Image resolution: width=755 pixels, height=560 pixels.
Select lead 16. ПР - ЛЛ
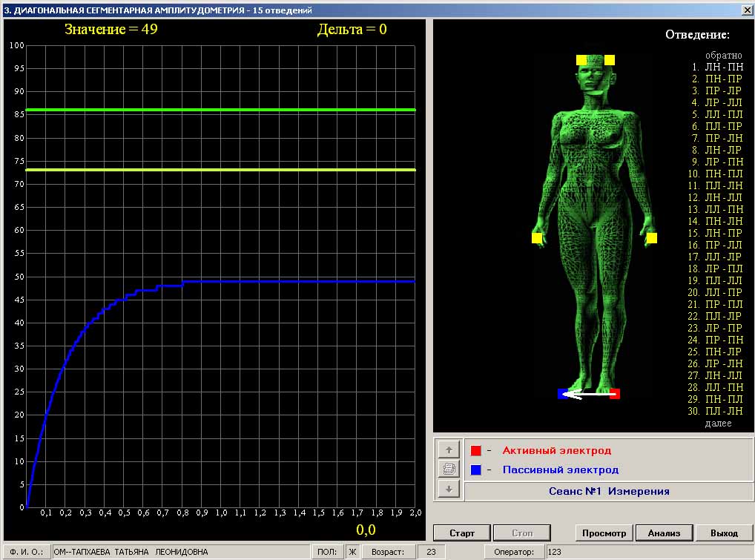click(716, 245)
